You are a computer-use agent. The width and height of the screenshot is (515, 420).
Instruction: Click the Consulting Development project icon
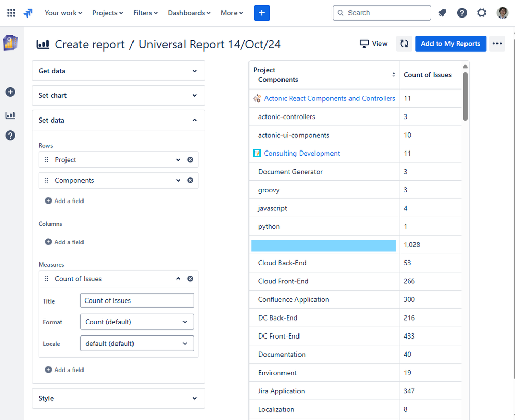tap(257, 153)
